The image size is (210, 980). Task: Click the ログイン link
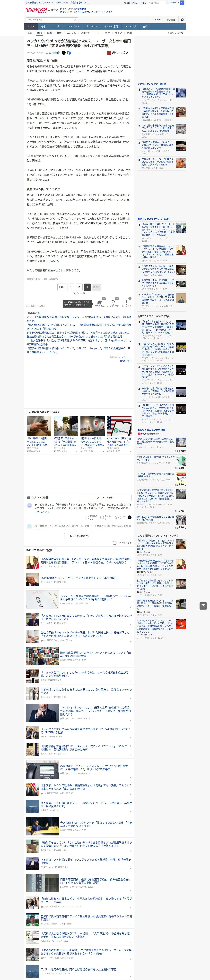pyautogui.click(x=64, y=12)
